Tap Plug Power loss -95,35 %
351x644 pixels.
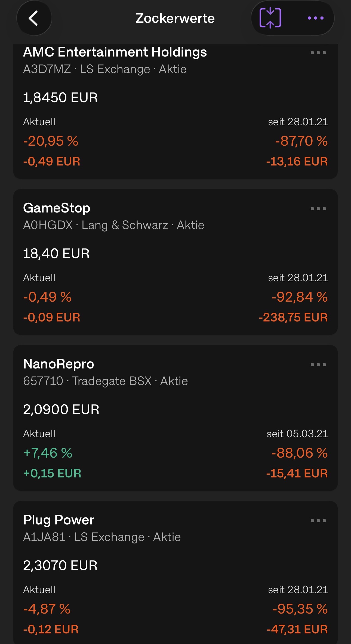[300, 609]
